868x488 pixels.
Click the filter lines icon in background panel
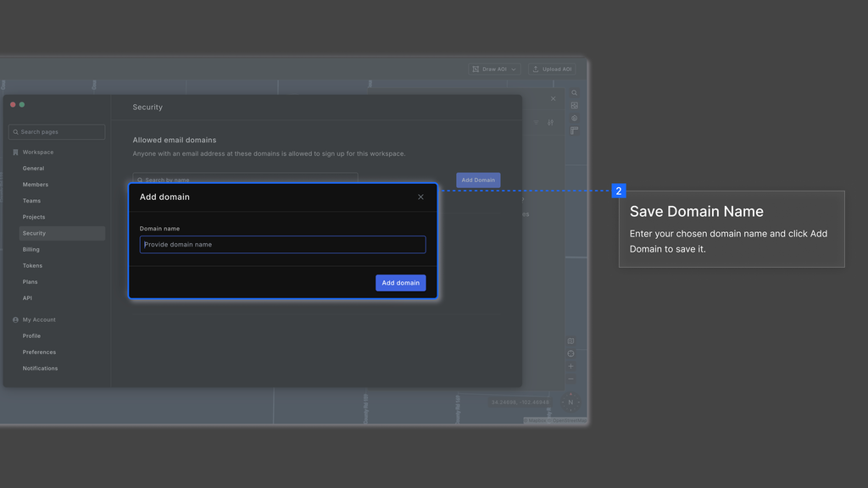(536, 123)
